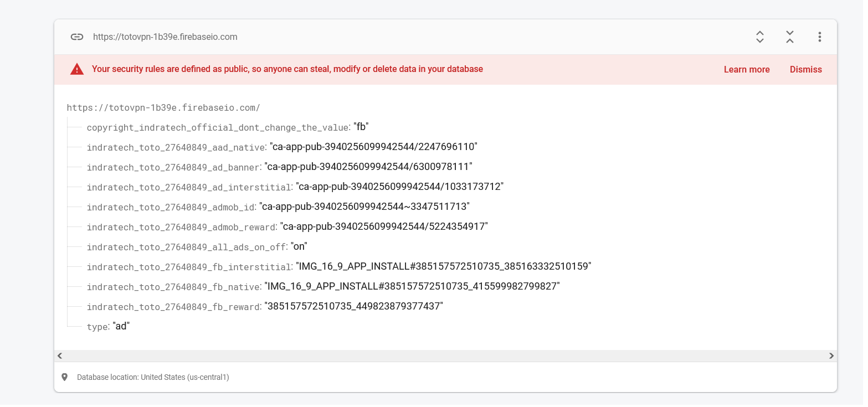Screen dimensions: 868x407
Task: Select the admob_id key
Action: pyautogui.click(x=171, y=207)
